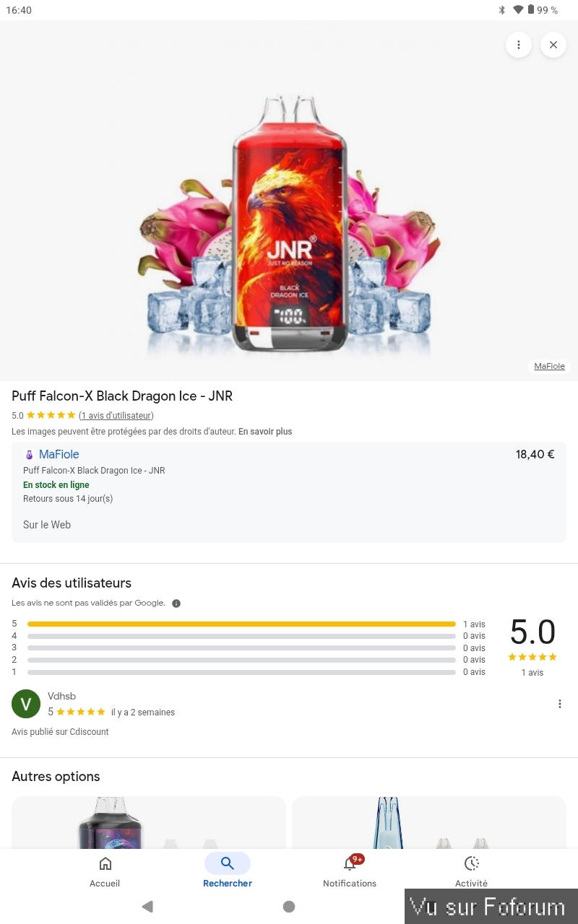The width and height of the screenshot is (578, 924).
Task: Select the 5-star rating bar
Action: 241,624
